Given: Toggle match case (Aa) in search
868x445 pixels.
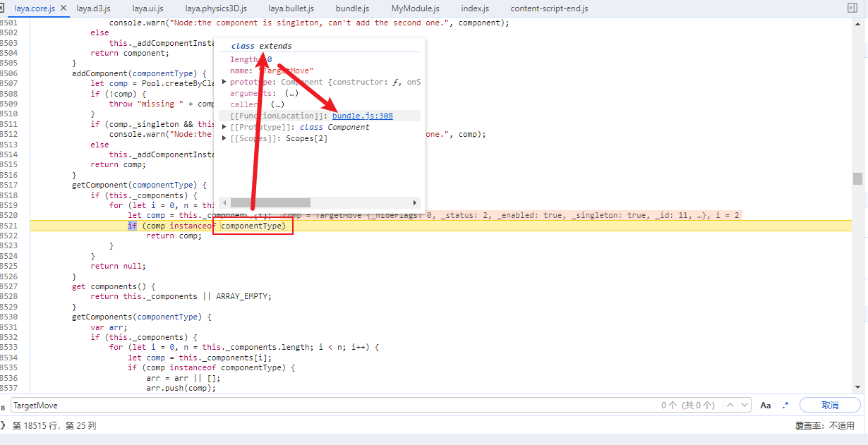Looking at the screenshot, I should tap(766, 406).
